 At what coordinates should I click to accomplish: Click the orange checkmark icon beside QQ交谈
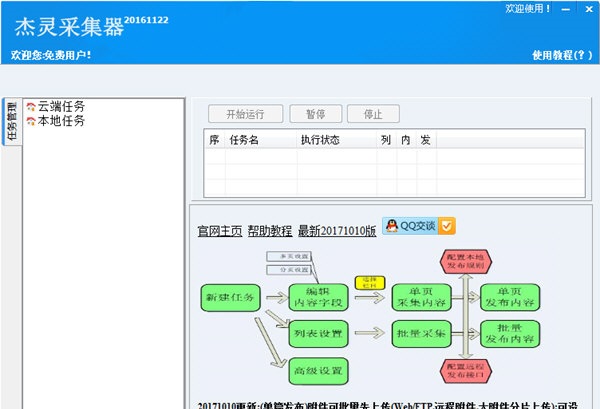pyautogui.click(x=447, y=226)
